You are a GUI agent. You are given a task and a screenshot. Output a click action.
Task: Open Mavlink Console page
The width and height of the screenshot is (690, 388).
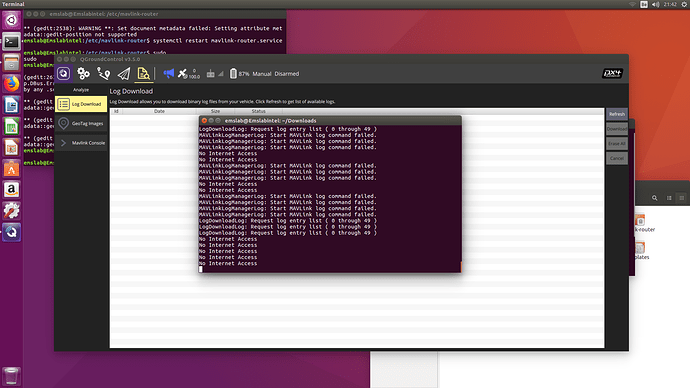click(x=81, y=143)
